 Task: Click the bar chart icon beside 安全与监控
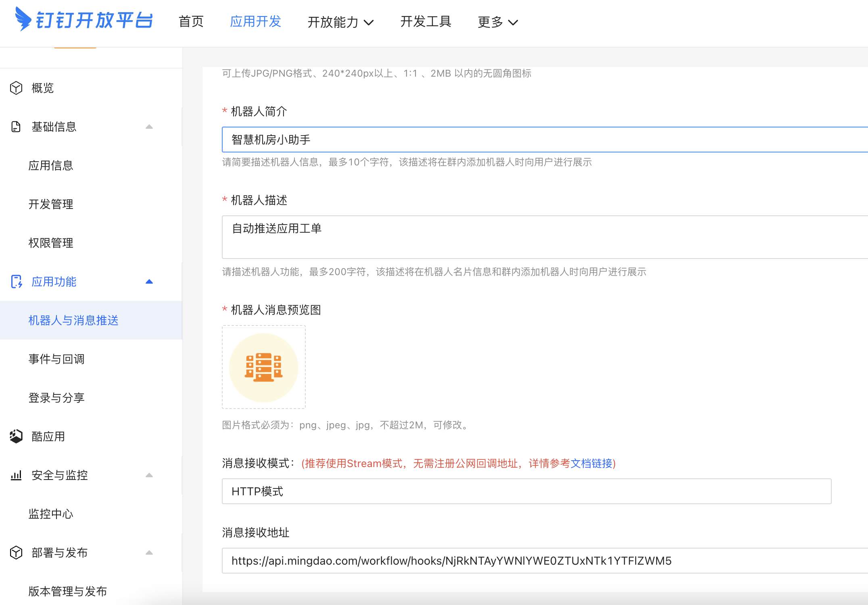tap(16, 475)
